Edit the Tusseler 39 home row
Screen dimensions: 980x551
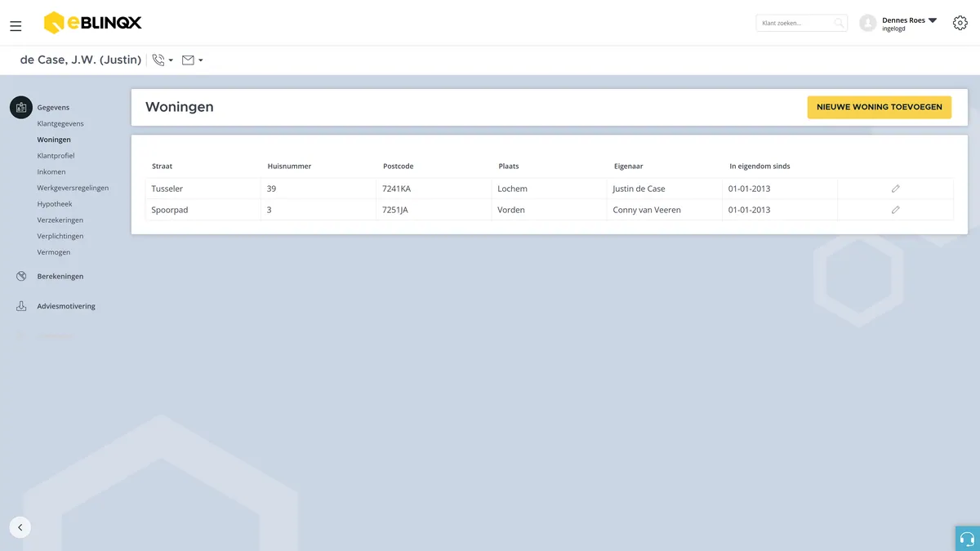pyautogui.click(x=895, y=189)
